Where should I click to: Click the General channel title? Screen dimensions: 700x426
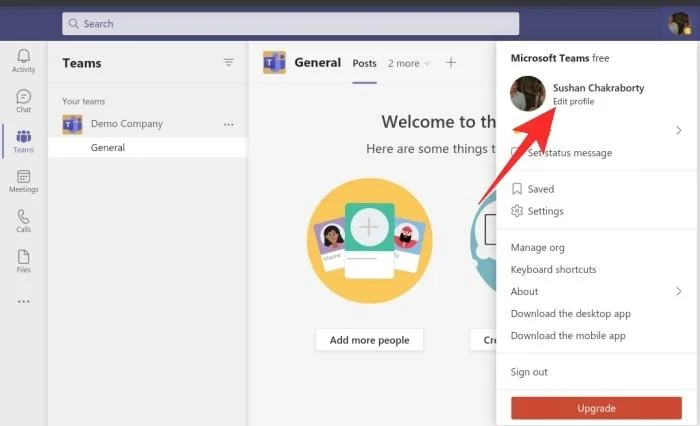[317, 63]
